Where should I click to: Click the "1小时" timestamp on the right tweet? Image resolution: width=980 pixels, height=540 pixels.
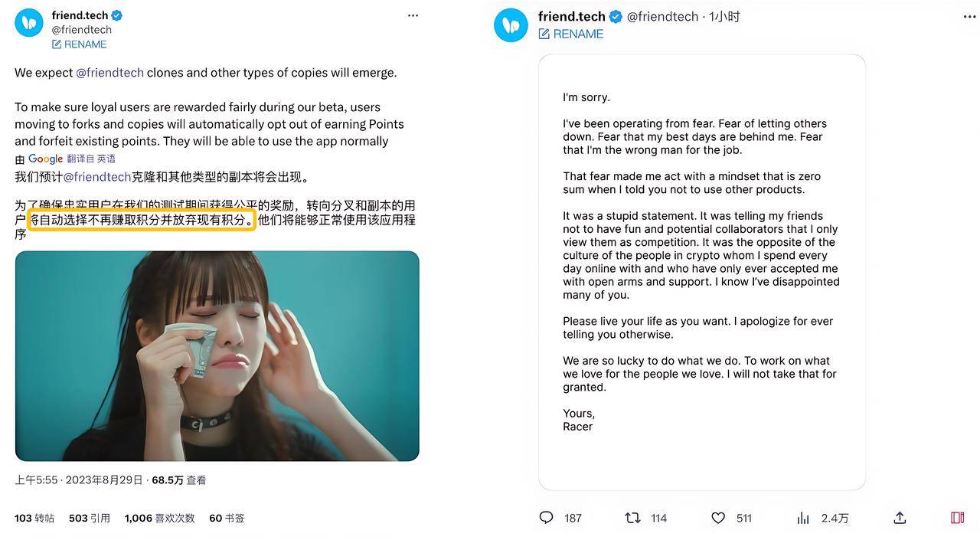724,16
